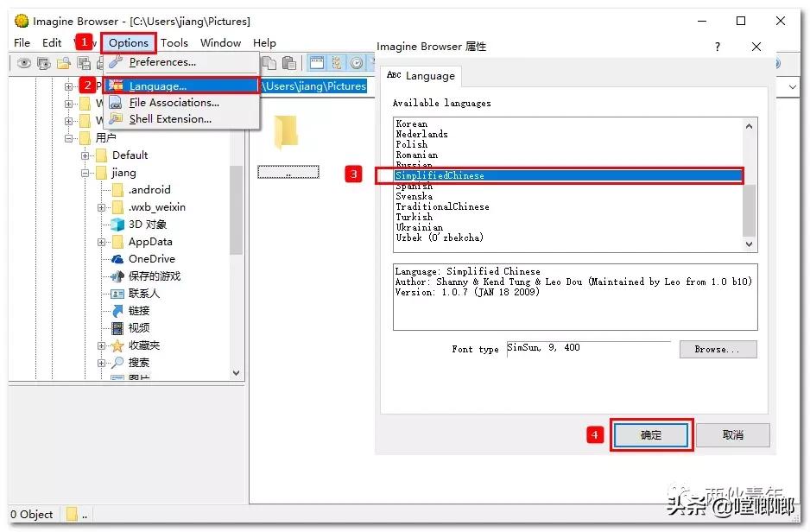Toggle the folder tree panel icon
810x532 pixels.
(336, 63)
